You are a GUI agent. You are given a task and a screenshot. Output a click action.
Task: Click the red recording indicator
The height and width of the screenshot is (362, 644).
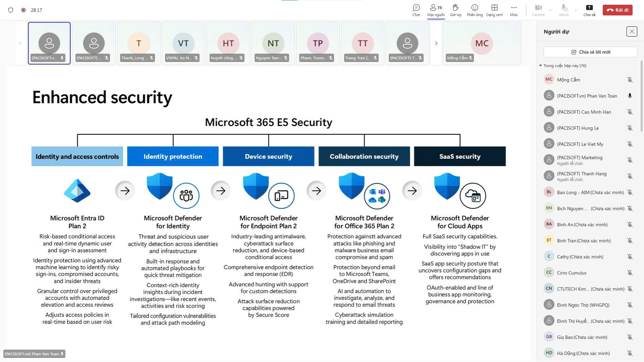[23, 10]
